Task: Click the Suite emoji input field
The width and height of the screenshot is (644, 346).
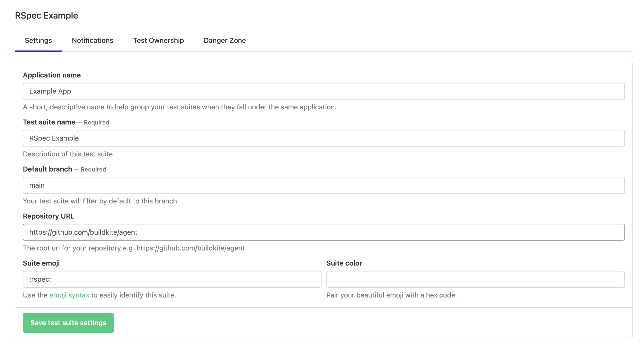Action: [x=172, y=279]
